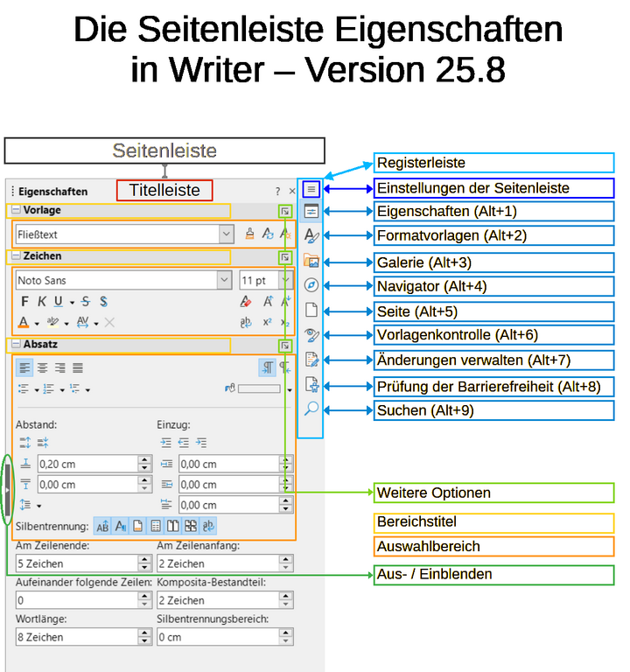Viewport: 630px width, 672px height.
Task: Toggle Strikethrough formatting
Action: click(86, 302)
